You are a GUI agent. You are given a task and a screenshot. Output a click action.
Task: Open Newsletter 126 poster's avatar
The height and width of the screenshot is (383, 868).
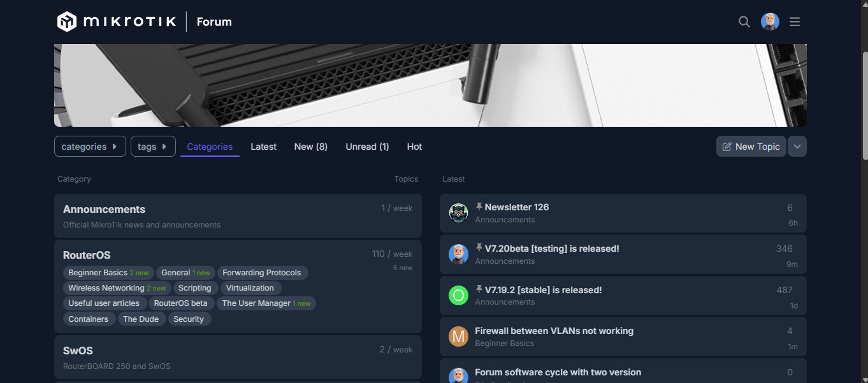point(459,213)
